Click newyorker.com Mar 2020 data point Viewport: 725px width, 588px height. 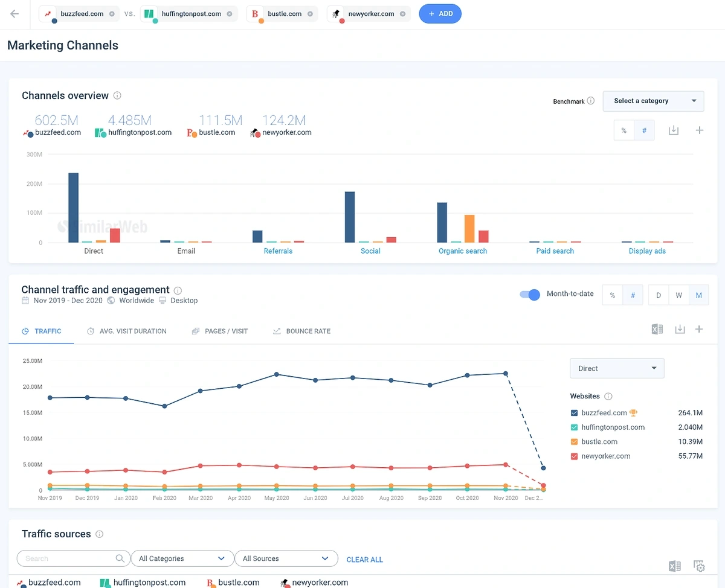[x=201, y=466]
